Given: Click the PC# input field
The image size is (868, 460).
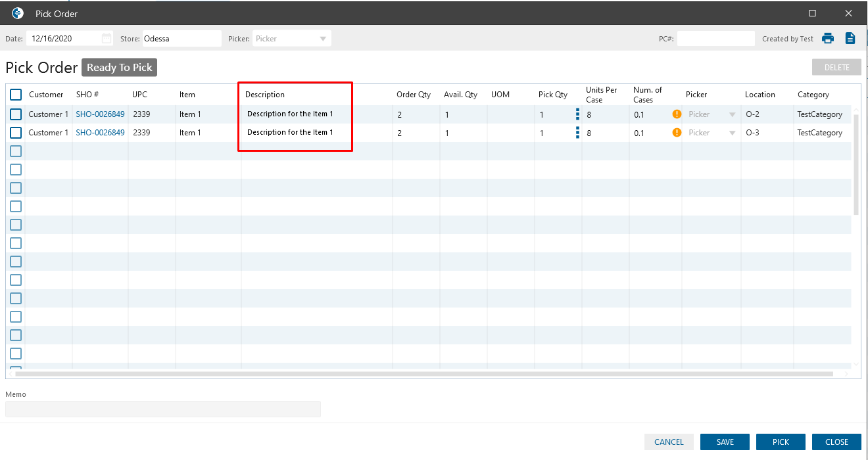Looking at the screenshot, I should click(716, 39).
